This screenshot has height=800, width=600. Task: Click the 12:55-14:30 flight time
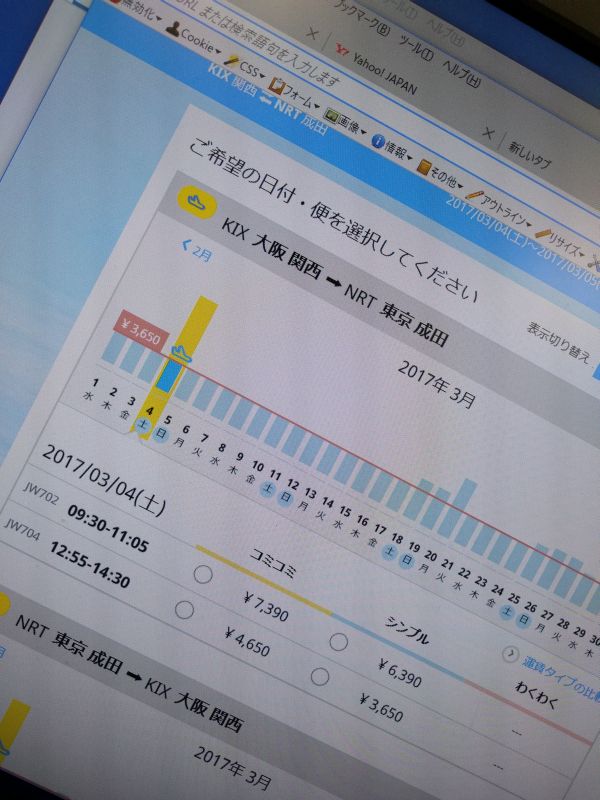click(x=90, y=564)
